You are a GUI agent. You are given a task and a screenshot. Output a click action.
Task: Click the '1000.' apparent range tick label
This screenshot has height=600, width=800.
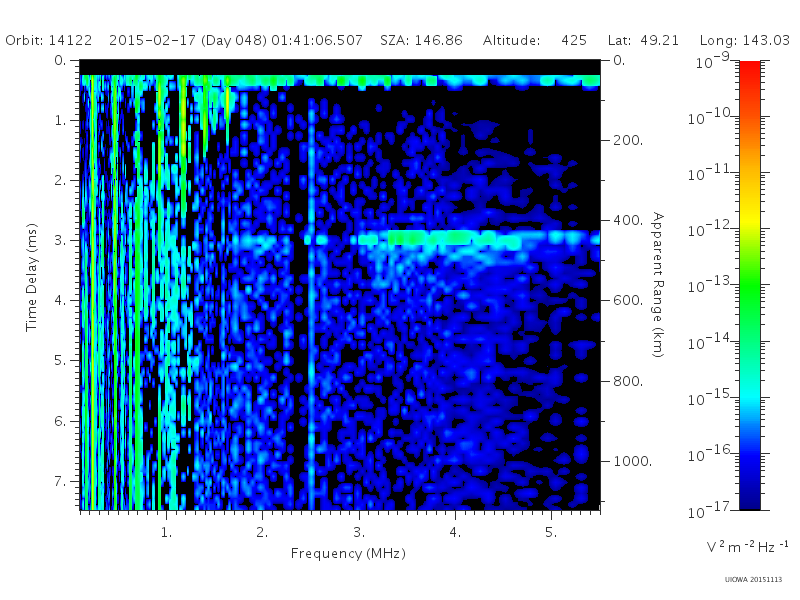tap(632, 461)
